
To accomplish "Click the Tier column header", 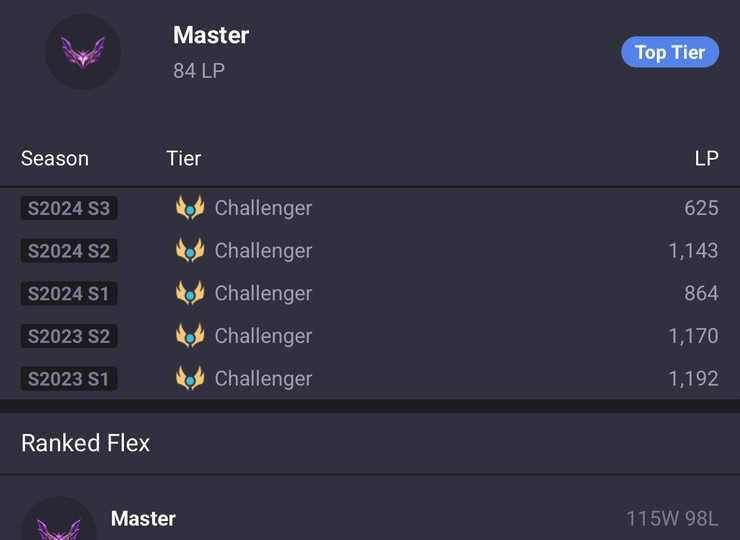I will click(x=184, y=159).
